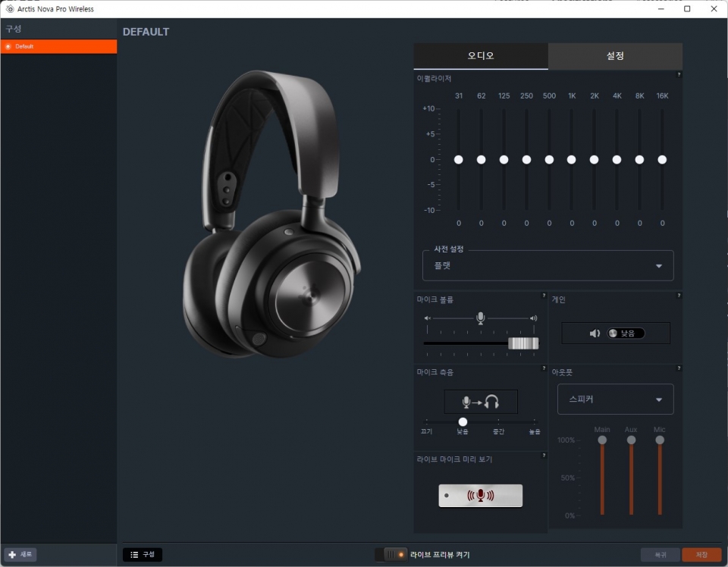
Task: Click the 0 value under the 16K band
Action: (x=663, y=223)
